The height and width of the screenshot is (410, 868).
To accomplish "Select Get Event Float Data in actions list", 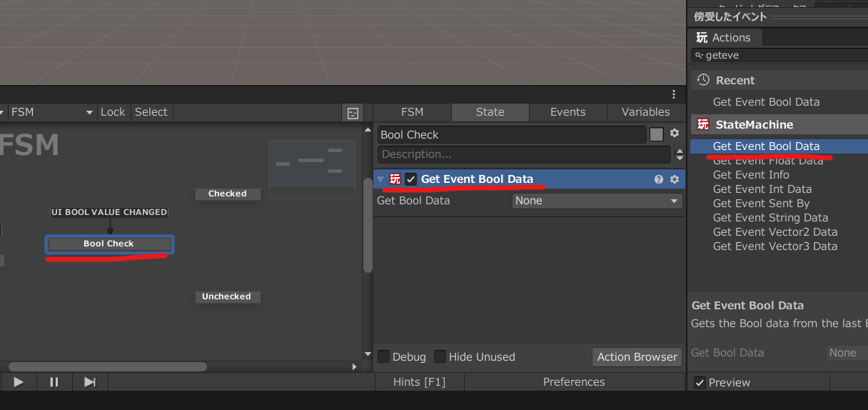I will click(767, 161).
